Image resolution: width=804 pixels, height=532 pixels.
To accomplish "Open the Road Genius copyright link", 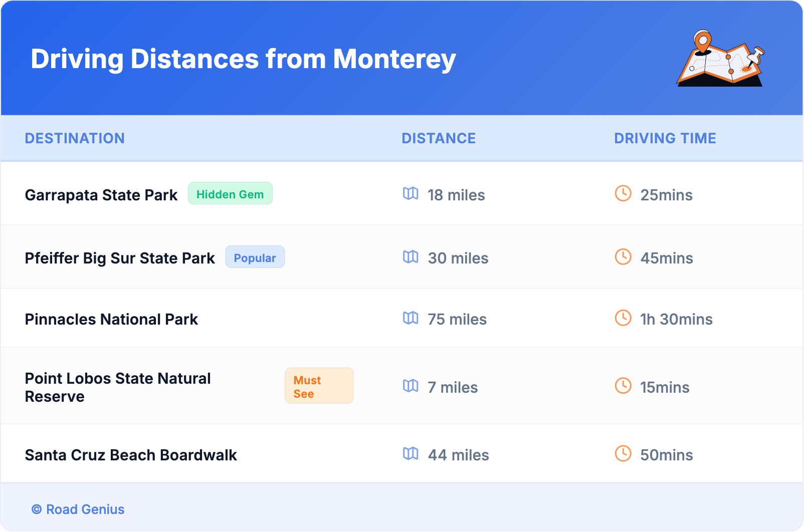I will [79, 509].
